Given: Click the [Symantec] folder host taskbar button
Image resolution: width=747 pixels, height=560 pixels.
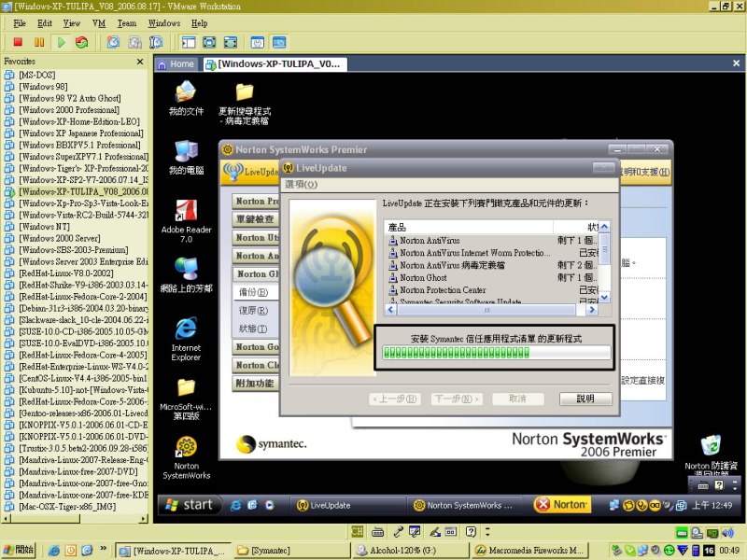Looking at the screenshot, I should 292,551.
